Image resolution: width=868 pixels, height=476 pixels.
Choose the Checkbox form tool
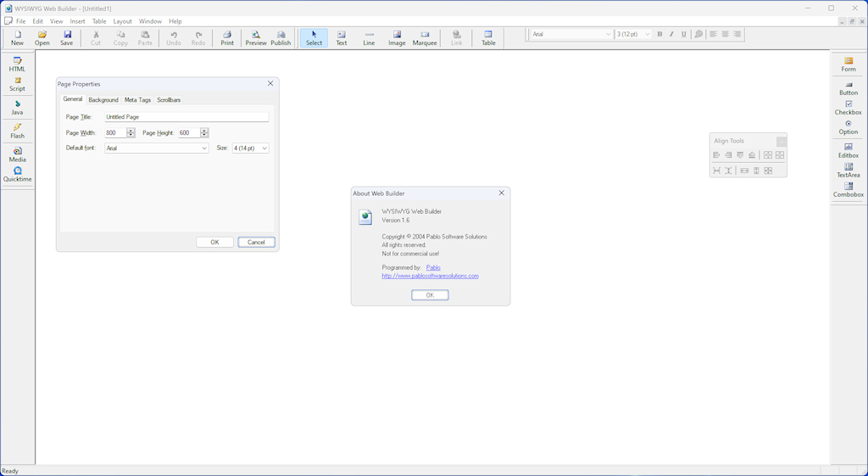[x=848, y=108]
